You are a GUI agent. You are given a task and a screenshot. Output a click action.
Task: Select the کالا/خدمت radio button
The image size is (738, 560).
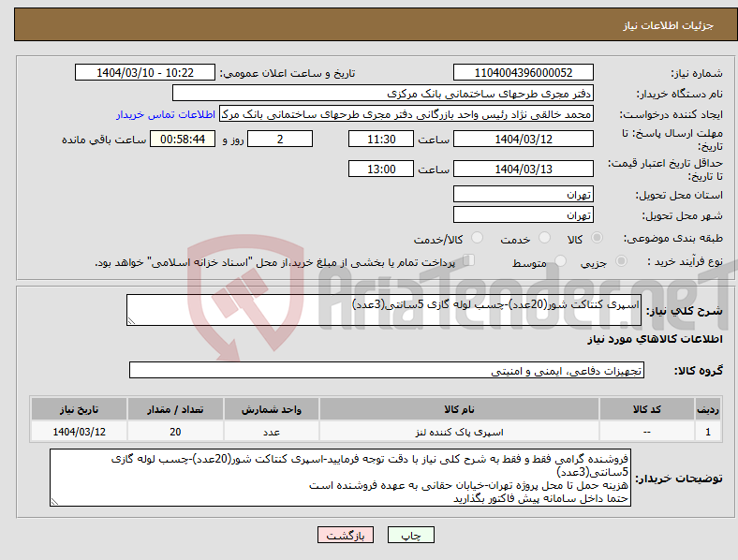[x=478, y=238]
